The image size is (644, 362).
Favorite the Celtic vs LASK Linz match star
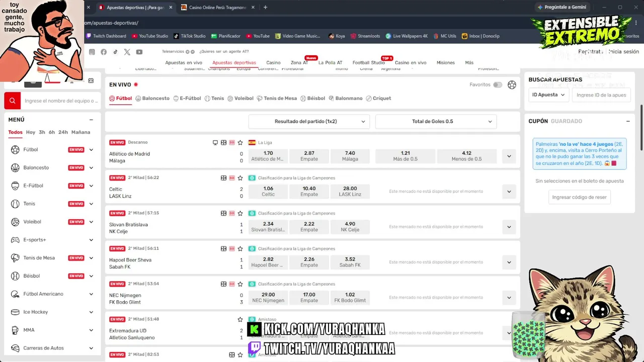(x=240, y=178)
